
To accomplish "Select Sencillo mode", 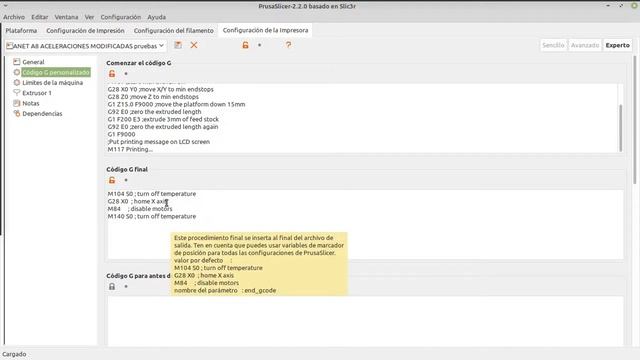I will (x=553, y=45).
